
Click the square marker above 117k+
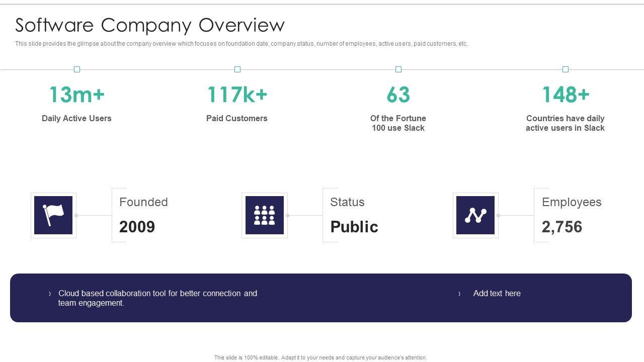pos(237,69)
